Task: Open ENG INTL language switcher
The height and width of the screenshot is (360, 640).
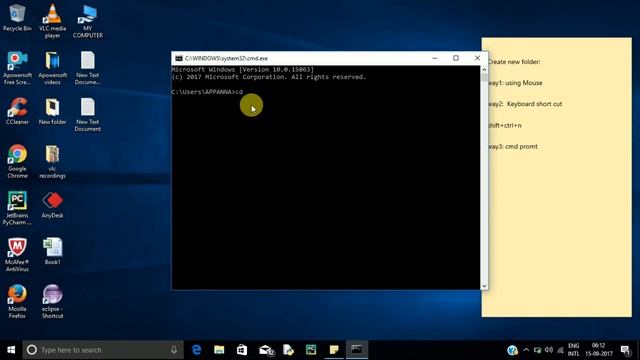Action: (573, 350)
